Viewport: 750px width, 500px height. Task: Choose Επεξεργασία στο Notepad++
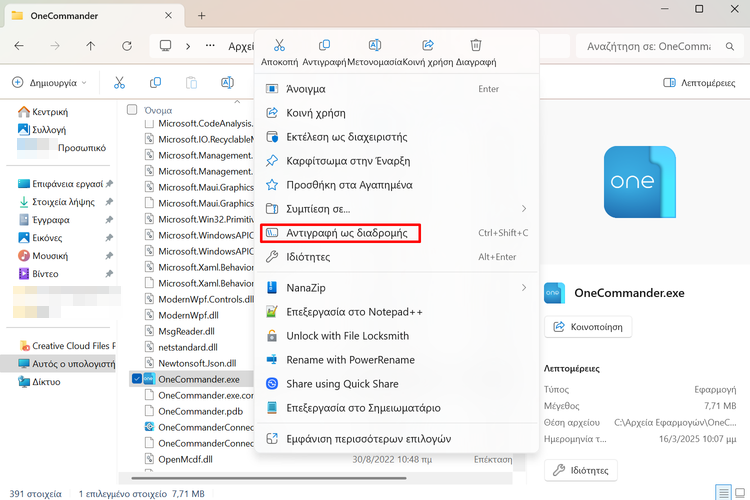tap(397, 312)
